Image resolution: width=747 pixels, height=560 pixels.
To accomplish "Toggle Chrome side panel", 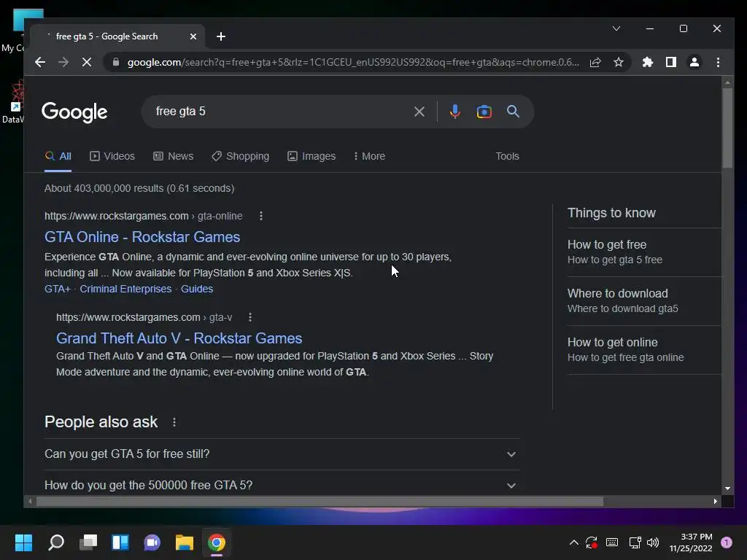I will click(671, 63).
